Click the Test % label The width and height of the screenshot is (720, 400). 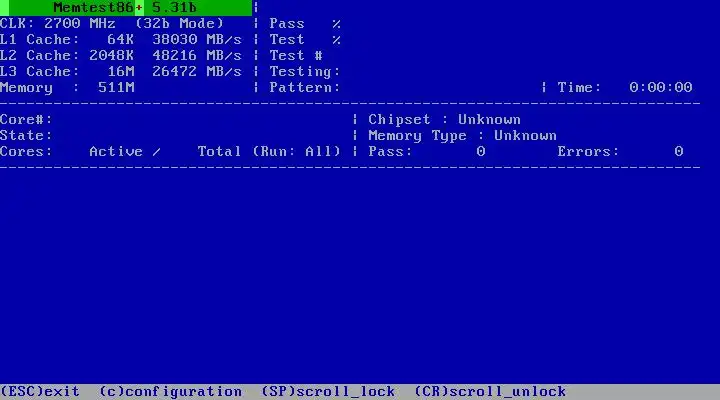pyautogui.click(x=305, y=39)
